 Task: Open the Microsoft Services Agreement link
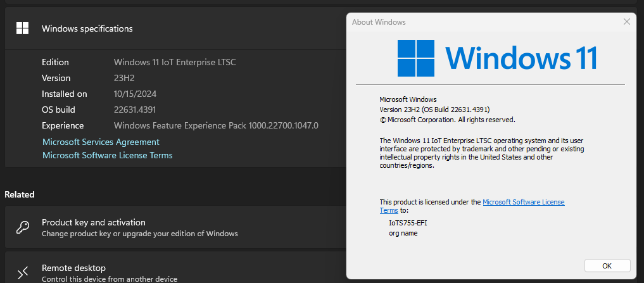[x=101, y=142]
